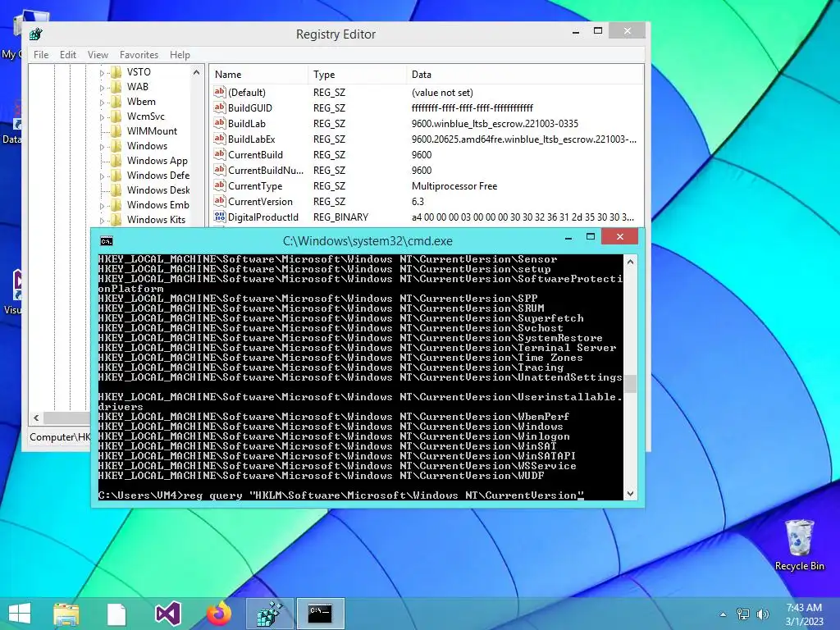Click the network tray icon

coord(743,614)
